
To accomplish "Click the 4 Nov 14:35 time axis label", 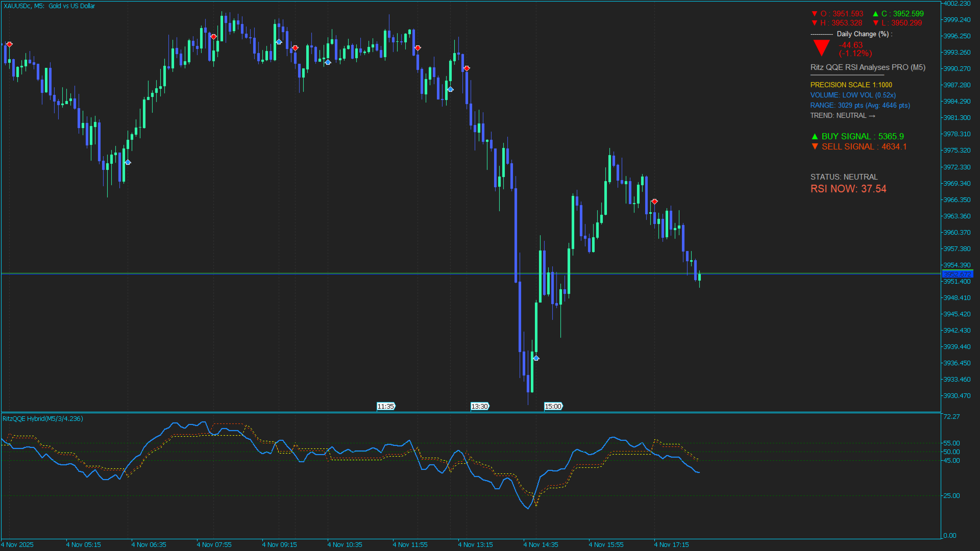I will (542, 544).
